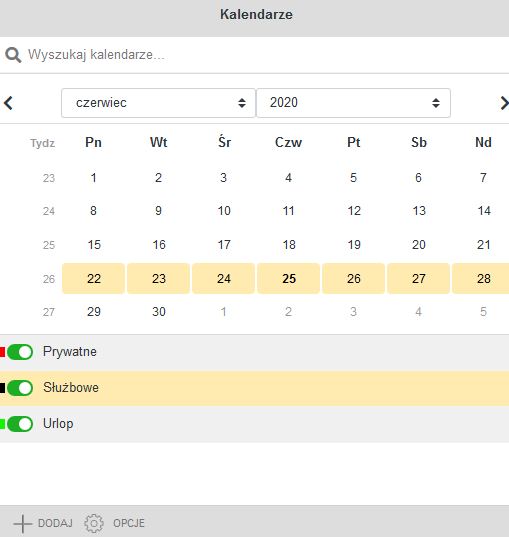Image resolution: width=509 pixels, height=537 pixels.
Task: Click the red Prywatne color swatch
Action: (2, 352)
